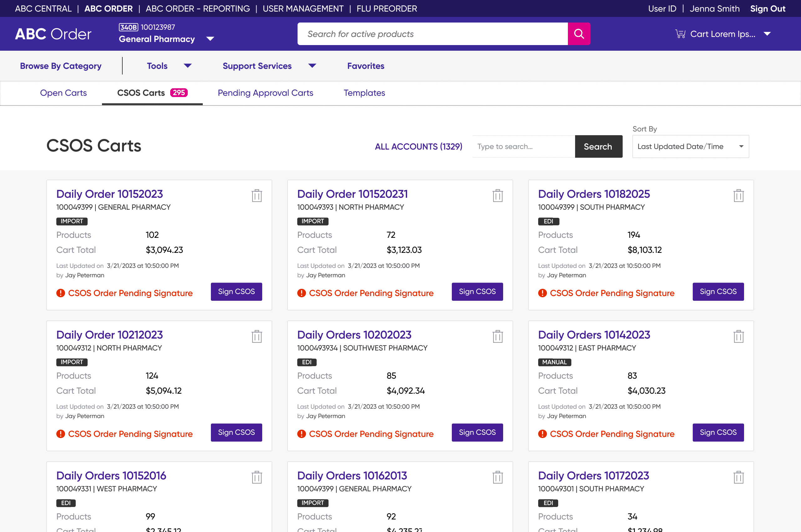The height and width of the screenshot is (532, 801).
Task: Open Daily Order 10152023 cart title
Action: [110, 194]
